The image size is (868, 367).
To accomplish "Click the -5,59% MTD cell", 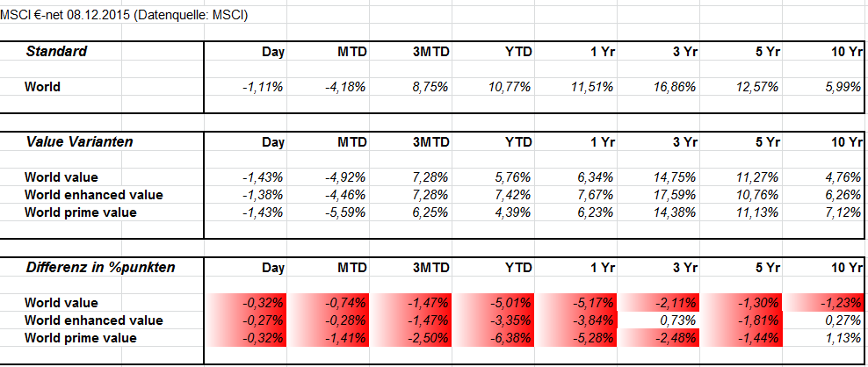I will pos(345,212).
